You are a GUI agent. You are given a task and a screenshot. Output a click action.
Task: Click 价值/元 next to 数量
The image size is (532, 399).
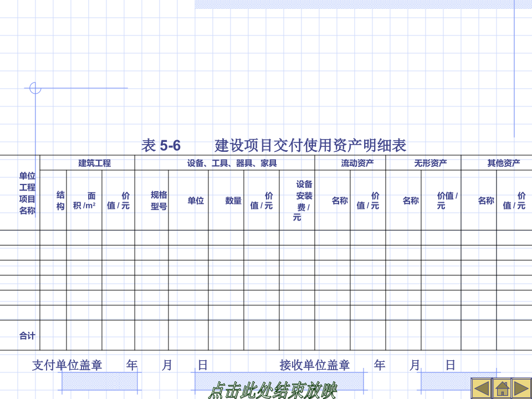pos(262,201)
